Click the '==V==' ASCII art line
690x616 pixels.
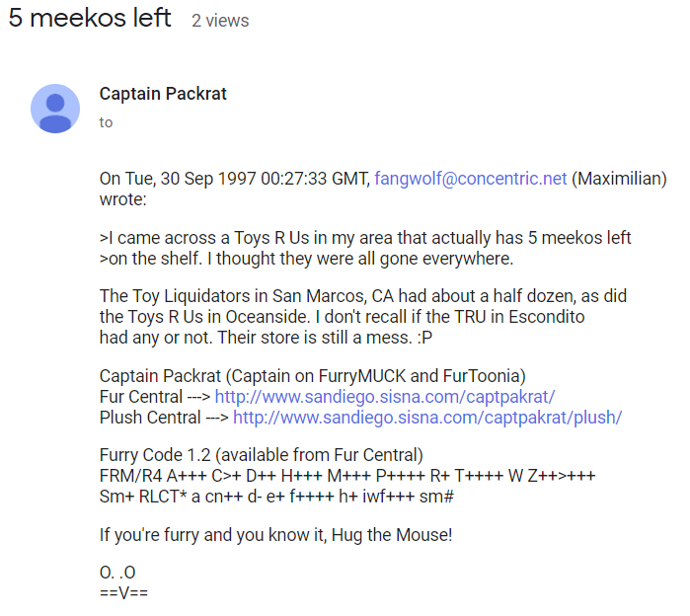pyautogui.click(x=123, y=593)
